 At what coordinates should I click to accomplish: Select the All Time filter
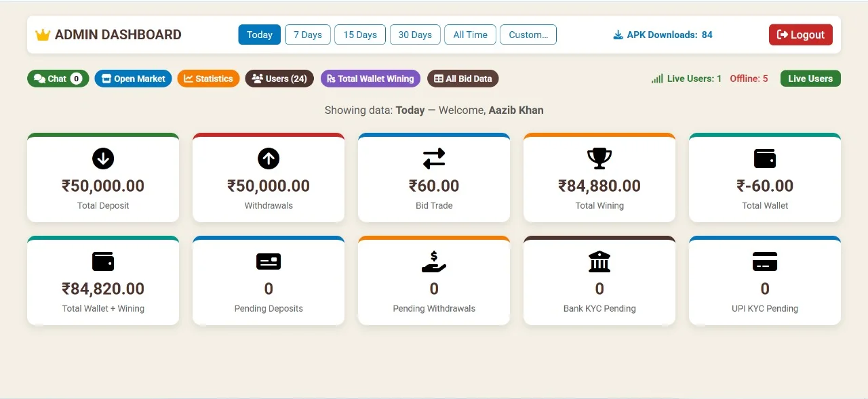pos(471,35)
